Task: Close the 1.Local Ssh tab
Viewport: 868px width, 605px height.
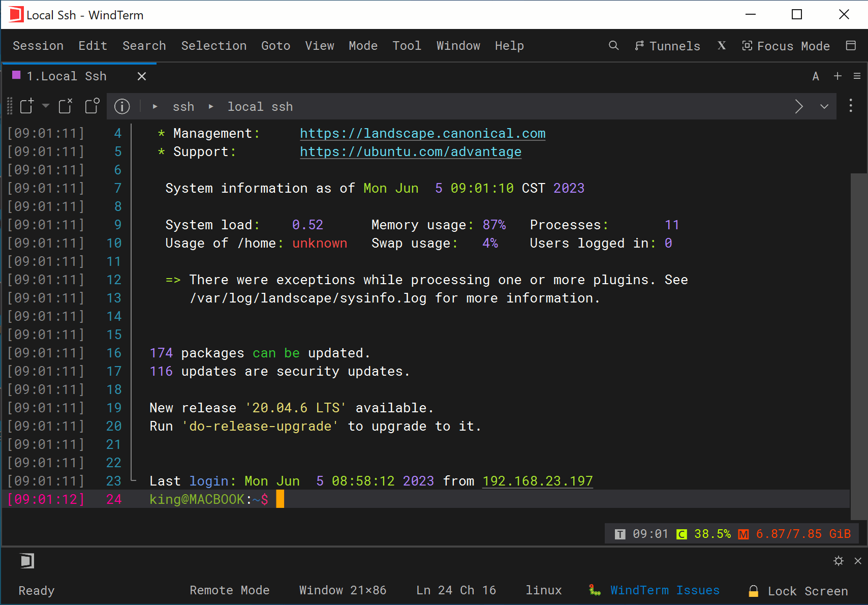Action: coord(142,76)
